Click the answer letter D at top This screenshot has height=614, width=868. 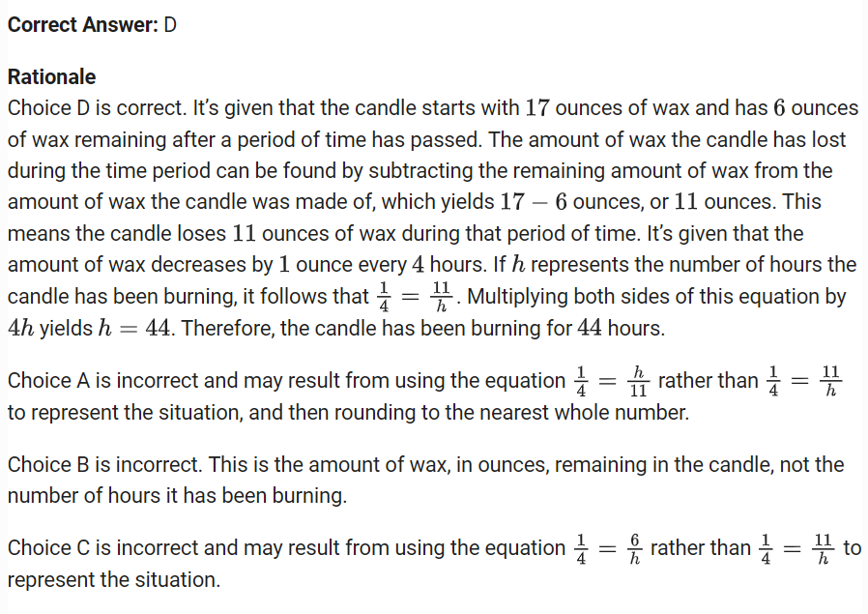click(x=170, y=25)
